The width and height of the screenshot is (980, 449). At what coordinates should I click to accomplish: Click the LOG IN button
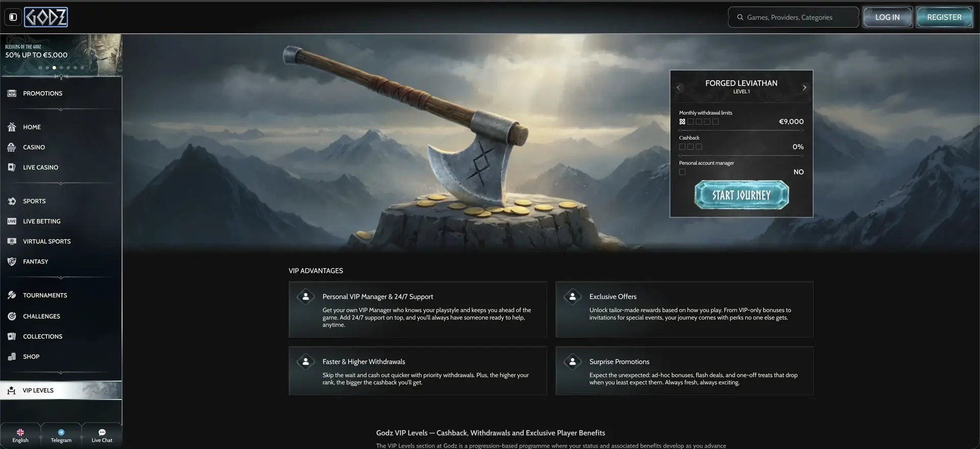[x=887, y=17]
